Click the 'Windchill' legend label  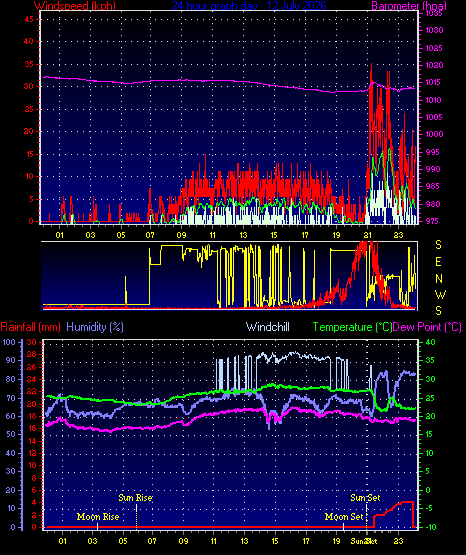click(267, 327)
